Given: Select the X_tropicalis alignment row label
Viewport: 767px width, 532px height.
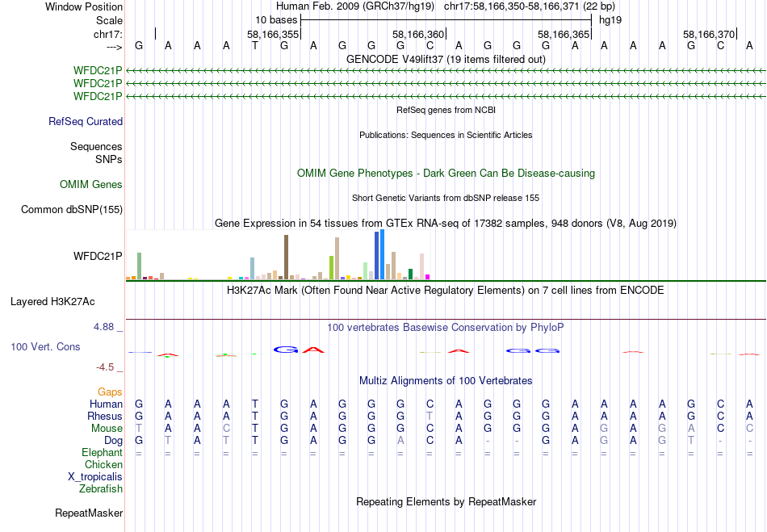Looking at the screenshot, I should [95, 477].
